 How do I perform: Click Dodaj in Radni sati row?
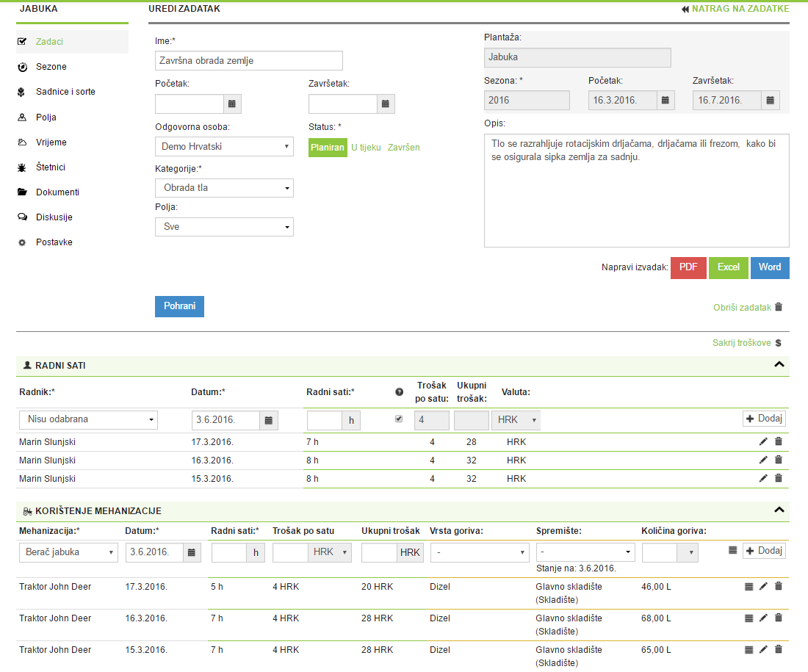tap(764, 419)
